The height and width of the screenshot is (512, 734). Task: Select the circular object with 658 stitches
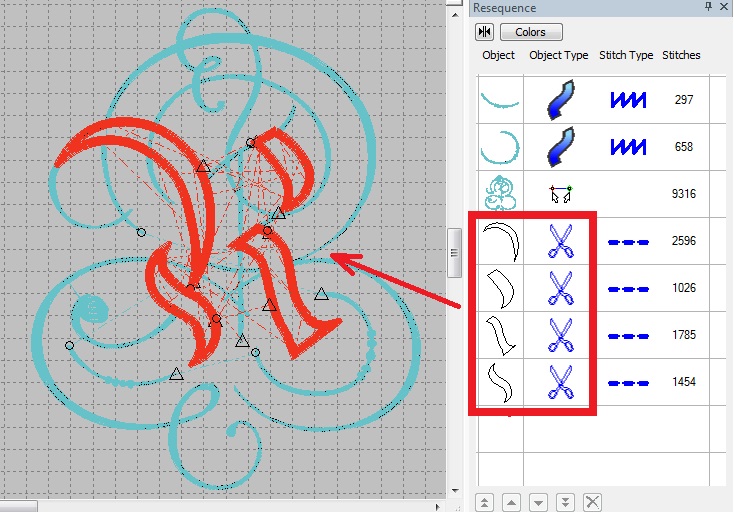(x=500, y=147)
